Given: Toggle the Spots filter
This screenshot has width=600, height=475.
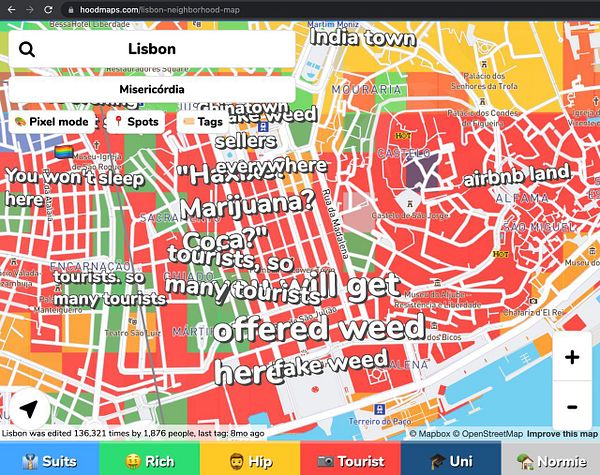Looking at the screenshot, I should pyautogui.click(x=136, y=122).
